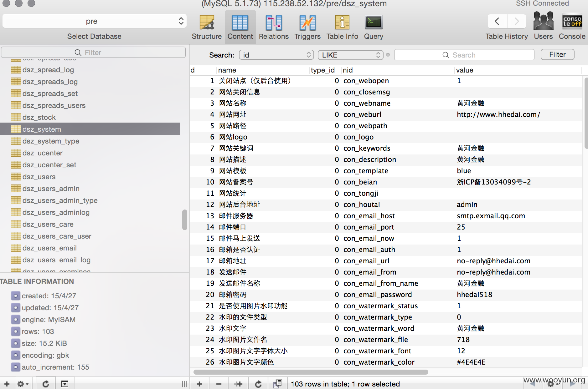Click the Filter button in search bar
Image resolution: width=588 pixels, height=389 pixels.
(557, 54)
